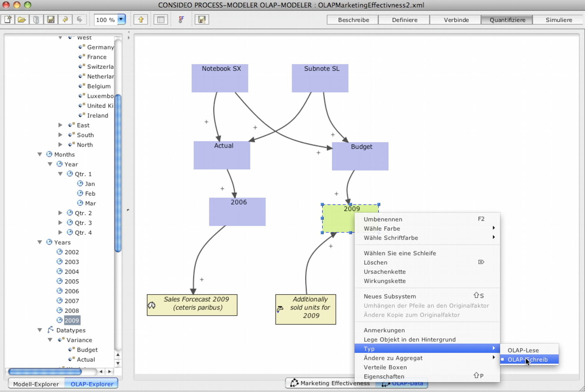
Task: Switch to the Simuliere step
Action: 559,20
